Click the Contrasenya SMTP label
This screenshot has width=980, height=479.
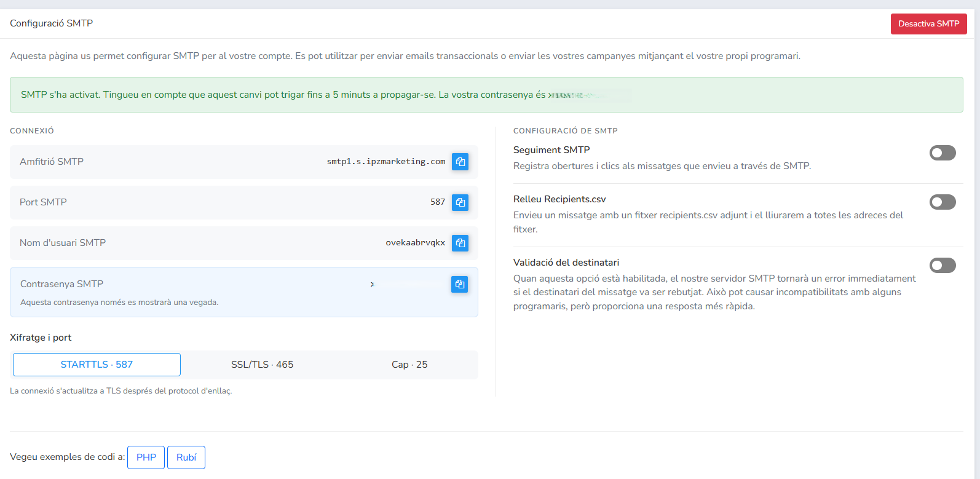pos(61,284)
